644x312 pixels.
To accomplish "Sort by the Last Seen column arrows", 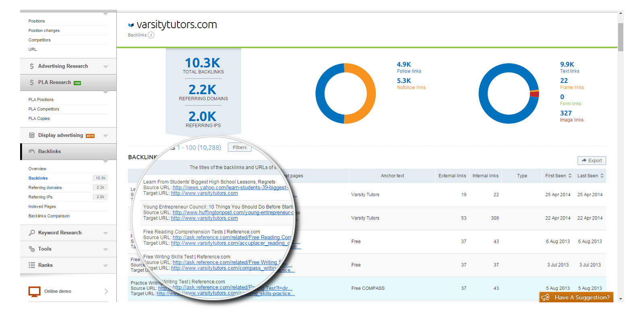I will pyautogui.click(x=602, y=176).
